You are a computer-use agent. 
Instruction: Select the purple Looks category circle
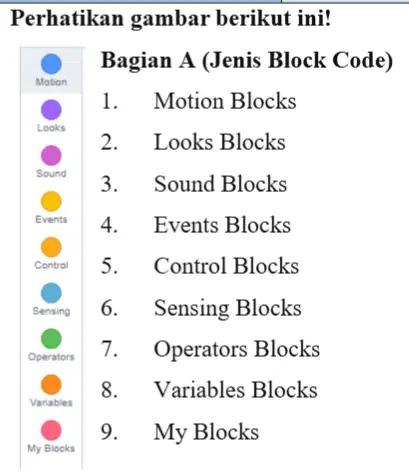point(51,109)
